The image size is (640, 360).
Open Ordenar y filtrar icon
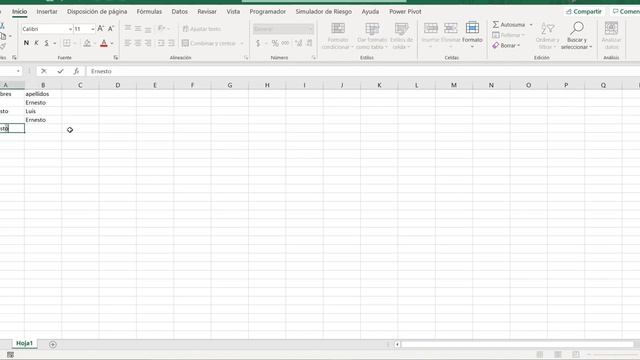pyautogui.click(x=547, y=36)
